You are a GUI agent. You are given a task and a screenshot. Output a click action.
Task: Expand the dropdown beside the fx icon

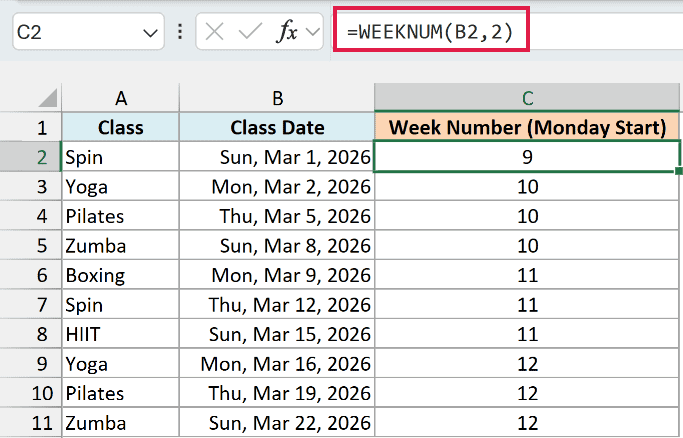click(x=313, y=32)
